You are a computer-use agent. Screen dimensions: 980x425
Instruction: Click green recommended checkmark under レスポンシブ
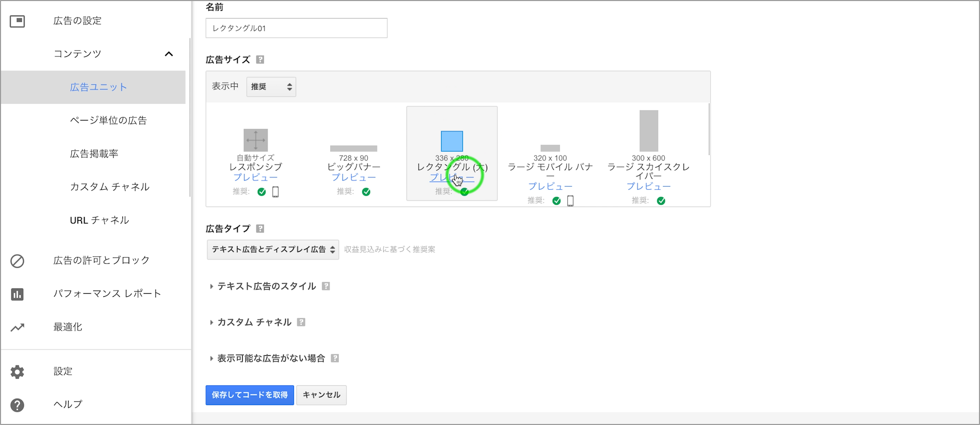pyautogui.click(x=262, y=192)
